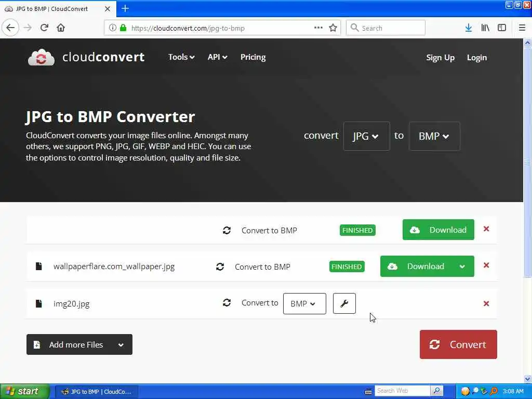Click the convert arrows icon in wallpaperflare row
532x399 pixels.
coord(220,267)
